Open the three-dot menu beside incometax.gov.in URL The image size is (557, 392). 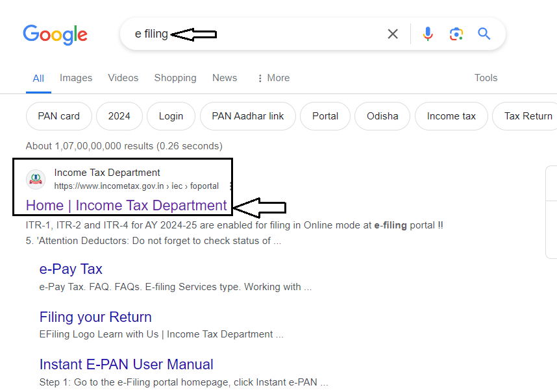tap(230, 186)
